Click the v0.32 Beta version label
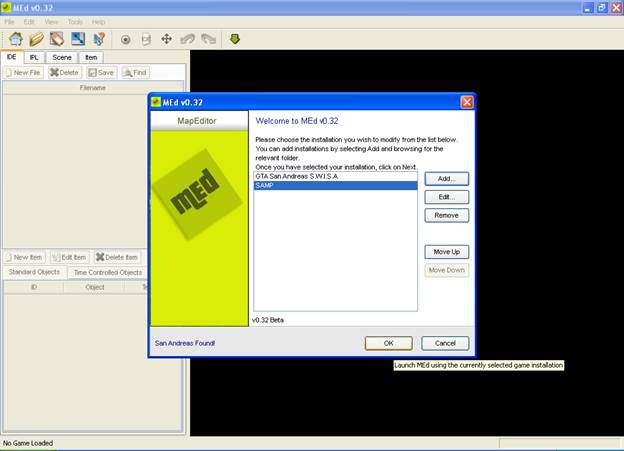Viewport: 624px width, 451px height. tap(268, 320)
